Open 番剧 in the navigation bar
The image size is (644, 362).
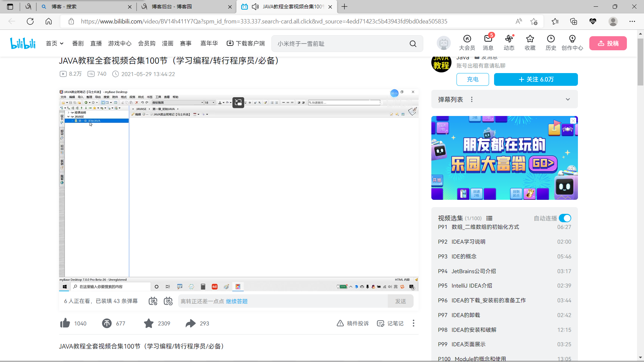pos(78,44)
